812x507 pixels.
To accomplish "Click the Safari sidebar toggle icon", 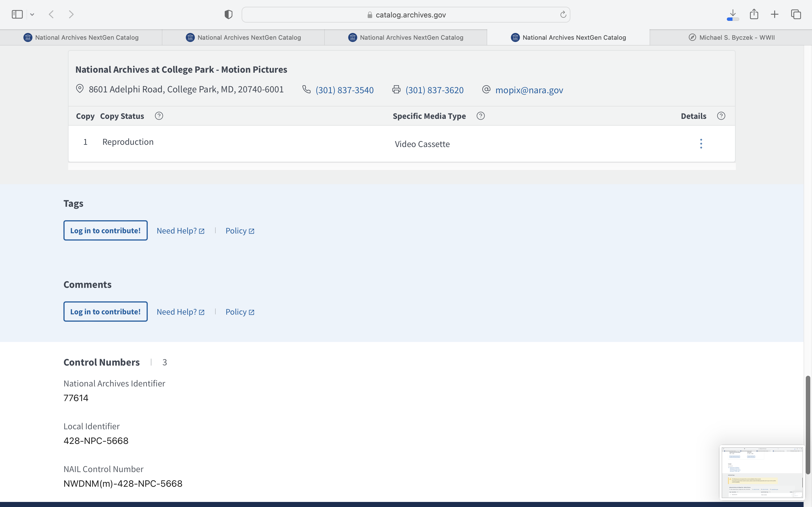I will (x=17, y=14).
